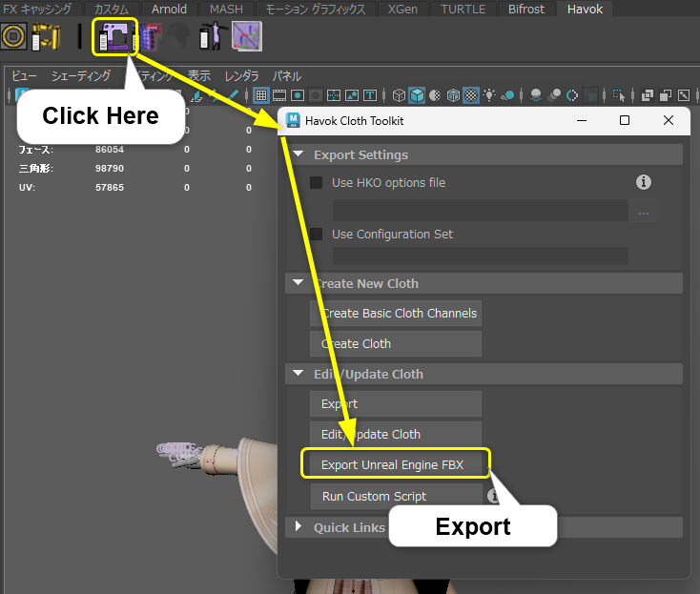Toggle the safe title T viewport icon

point(370,95)
